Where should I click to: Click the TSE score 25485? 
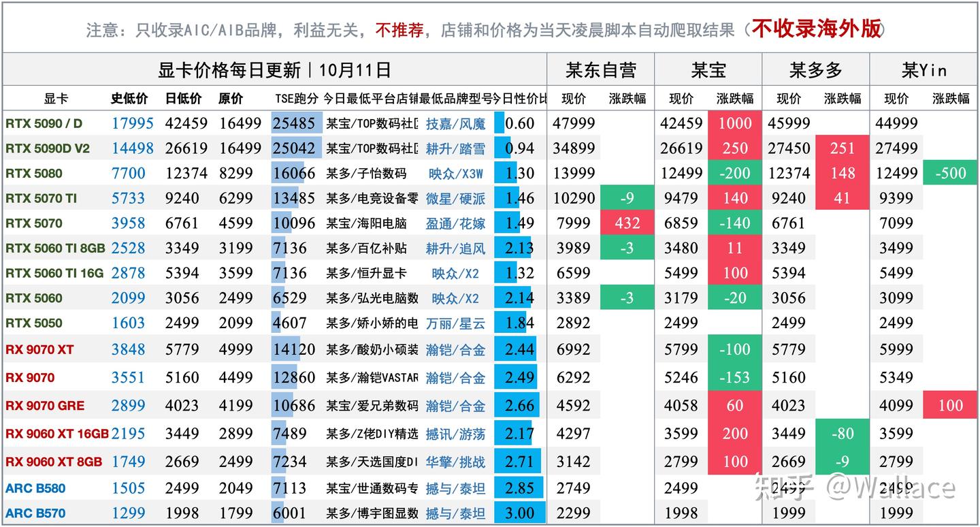pyautogui.click(x=294, y=124)
